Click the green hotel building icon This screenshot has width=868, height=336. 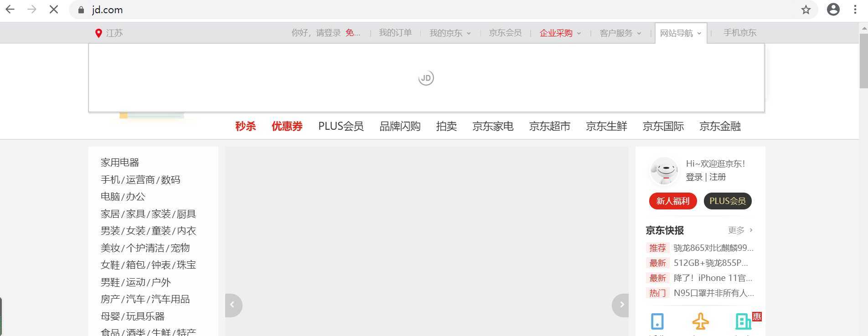(x=743, y=321)
